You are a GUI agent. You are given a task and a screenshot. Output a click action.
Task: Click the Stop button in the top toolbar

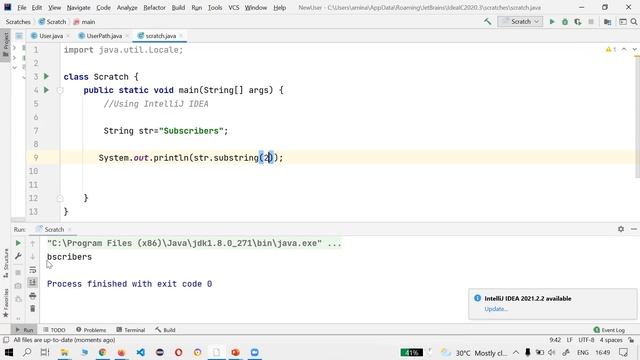point(591,22)
